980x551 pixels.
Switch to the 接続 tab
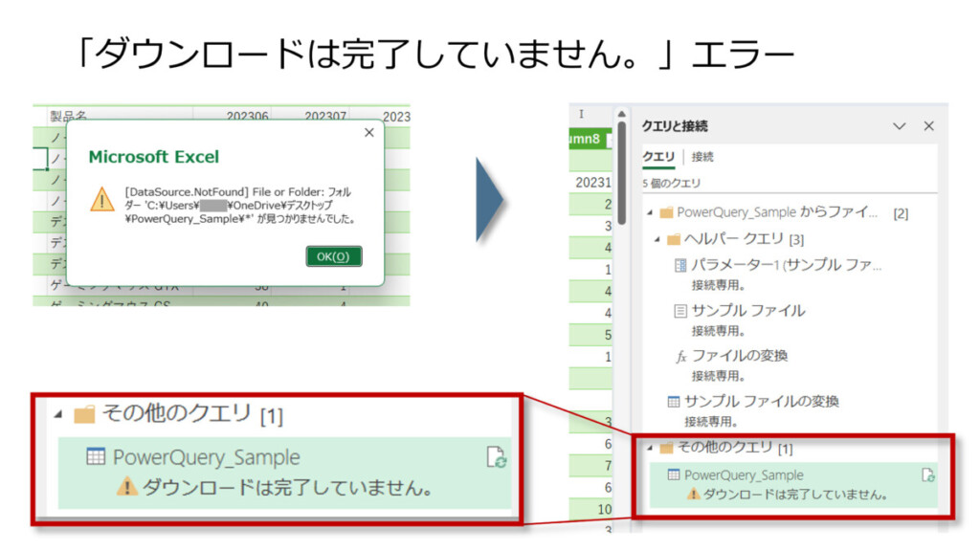point(702,157)
